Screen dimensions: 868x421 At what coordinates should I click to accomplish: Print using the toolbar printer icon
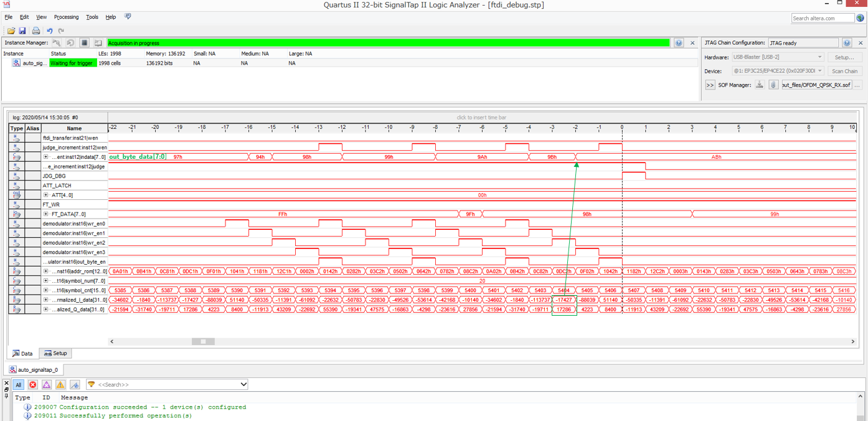[x=36, y=31]
